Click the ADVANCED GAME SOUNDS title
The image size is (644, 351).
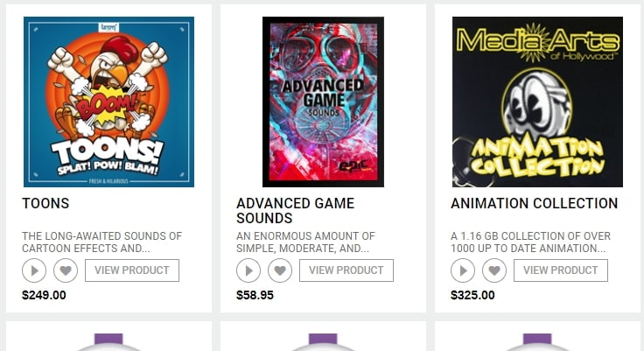(x=295, y=210)
